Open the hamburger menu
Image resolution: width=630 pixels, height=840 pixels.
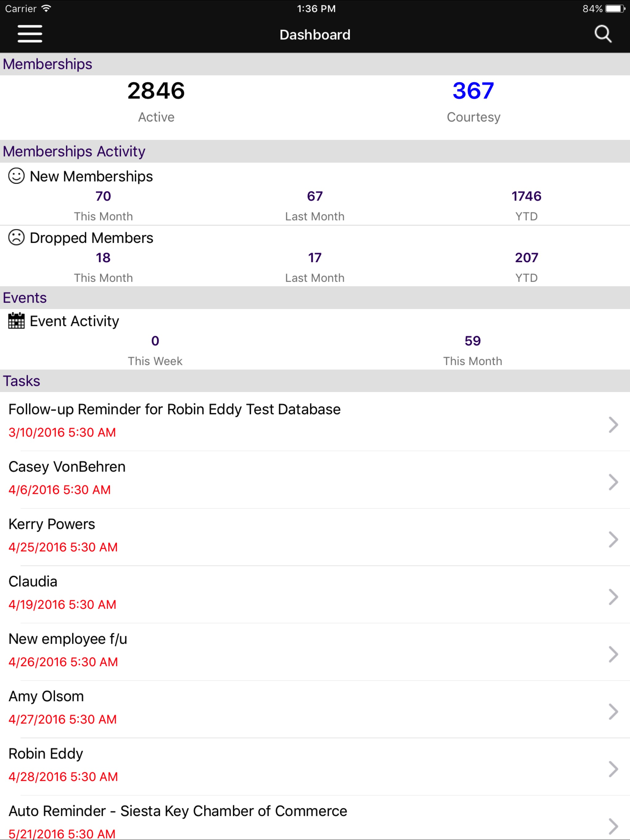(x=30, y=34)
